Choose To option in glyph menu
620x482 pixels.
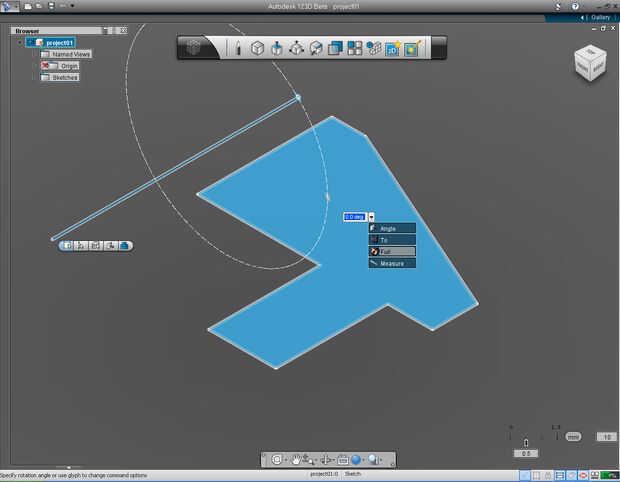pyautogui.click(x=392, y=240)
